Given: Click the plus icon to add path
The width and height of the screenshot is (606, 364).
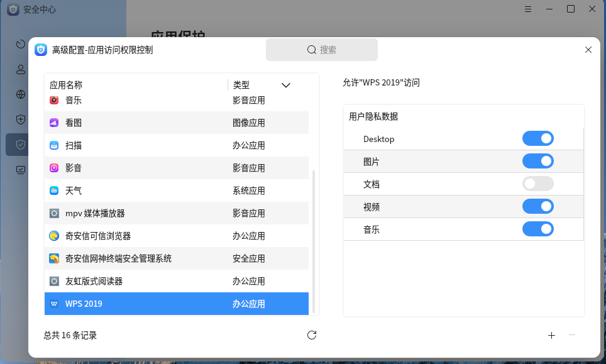Looking at the screenshot, I should pos(551,335).
